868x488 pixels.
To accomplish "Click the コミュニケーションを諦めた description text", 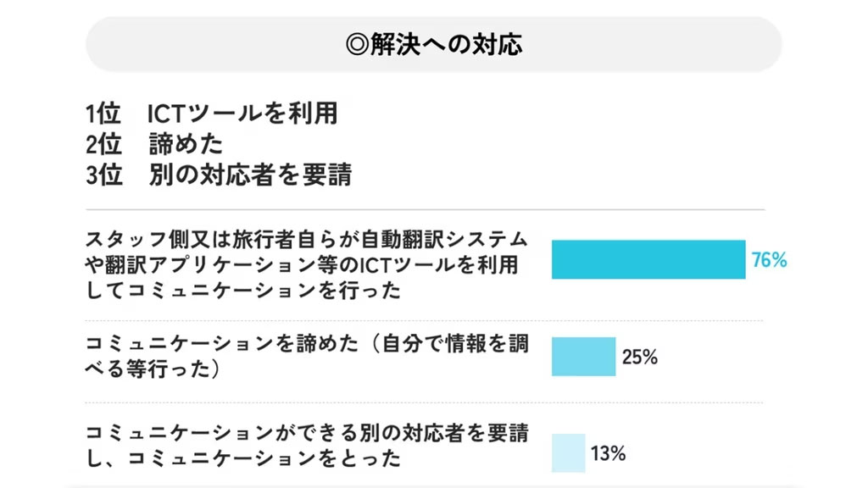I will pos(306,356).
